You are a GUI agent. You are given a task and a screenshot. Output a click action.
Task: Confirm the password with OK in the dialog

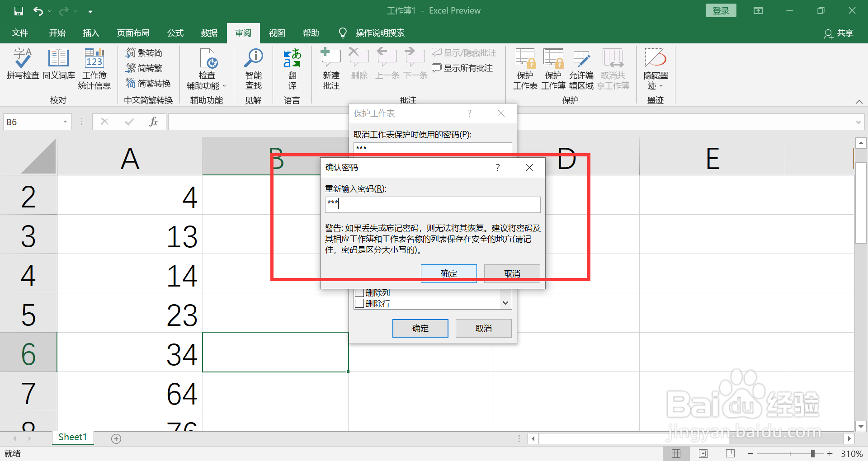(x=449, y=273)
